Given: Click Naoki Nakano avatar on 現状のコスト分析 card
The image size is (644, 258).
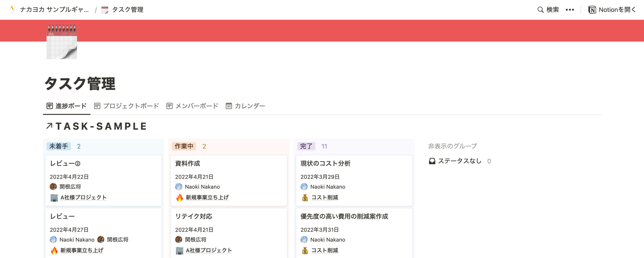Looking at the screenshot, I should [x=304, y=186].
